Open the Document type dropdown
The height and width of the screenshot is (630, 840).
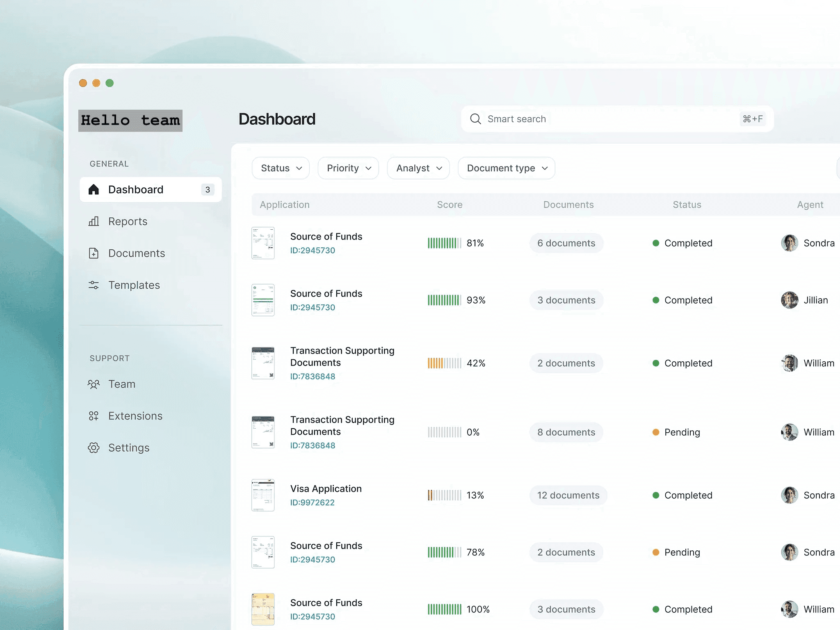coord(507,168)
